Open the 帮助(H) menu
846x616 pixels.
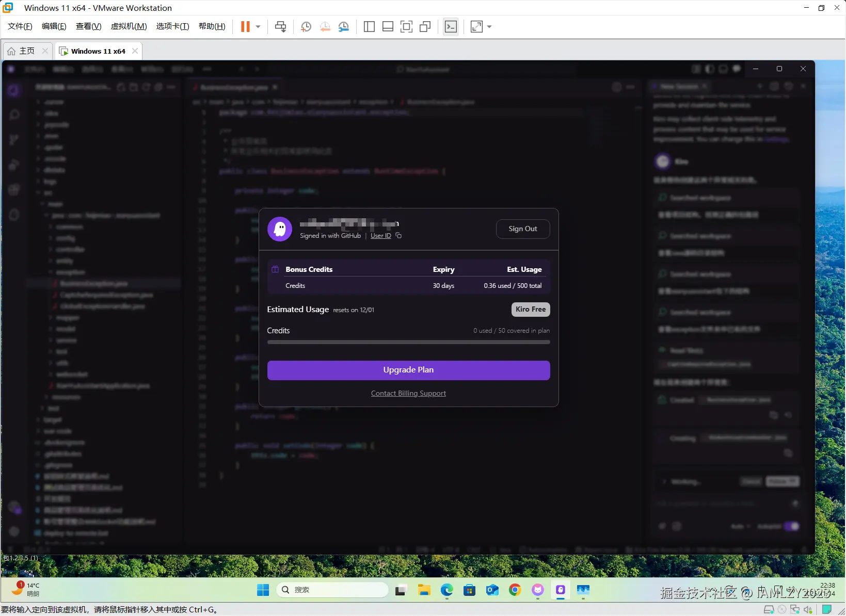pos(212,26)
